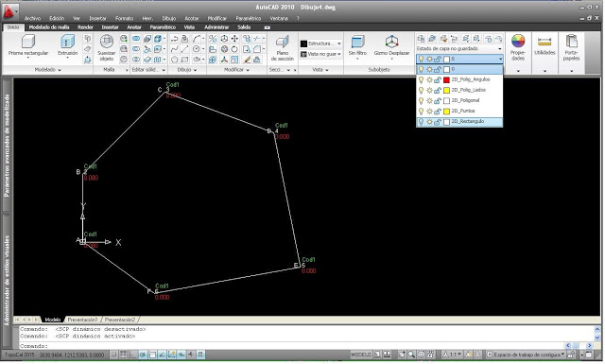Click the yellow color swatch of 2D_Polig_Lados
The width and height of the screenshot is (605, 364).
[x=446, y=91]
